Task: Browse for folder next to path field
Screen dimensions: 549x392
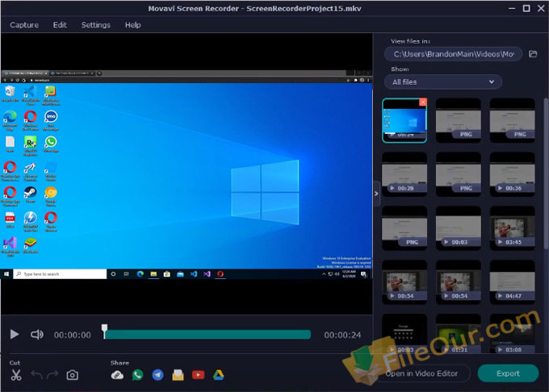Action: [533, 54]
